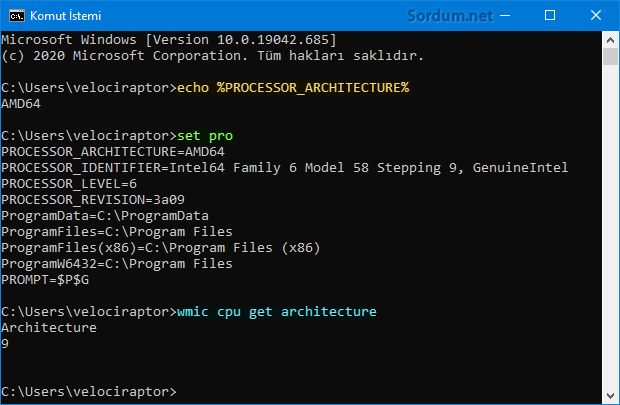Click the ProgramFiles(x86) path line
This screenshot has height=405, width=620.
point(161,248)
